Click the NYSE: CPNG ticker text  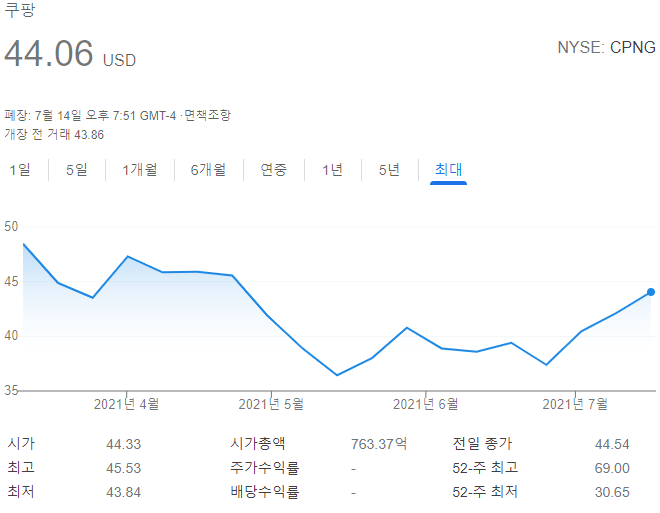pos(607,48)
